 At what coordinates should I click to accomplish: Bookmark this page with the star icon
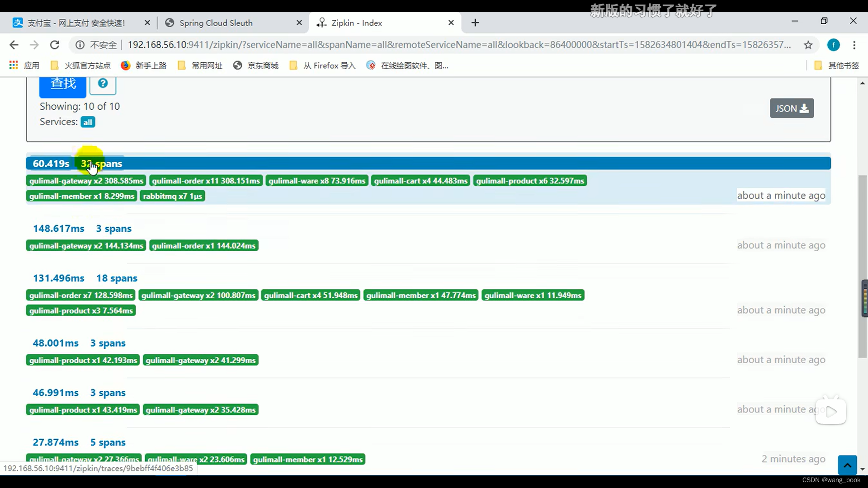pos(808,45)
